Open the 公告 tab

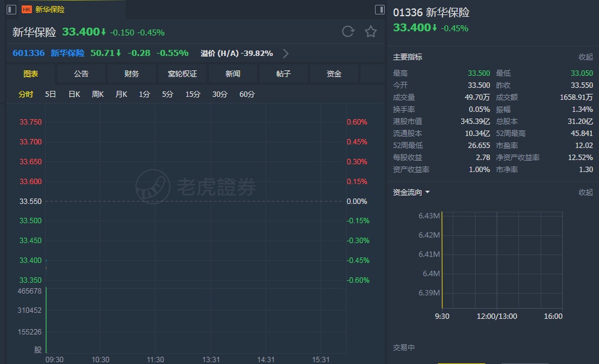81,74
